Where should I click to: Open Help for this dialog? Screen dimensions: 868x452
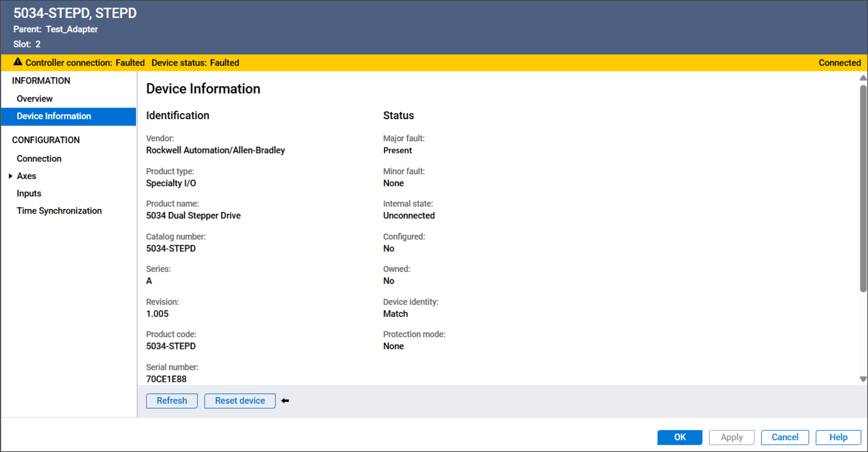click(x=838, y=437)
